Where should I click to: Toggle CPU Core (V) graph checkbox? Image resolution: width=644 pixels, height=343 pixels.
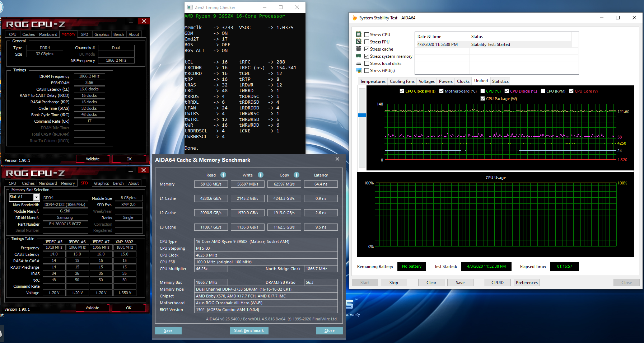(571, 91)
